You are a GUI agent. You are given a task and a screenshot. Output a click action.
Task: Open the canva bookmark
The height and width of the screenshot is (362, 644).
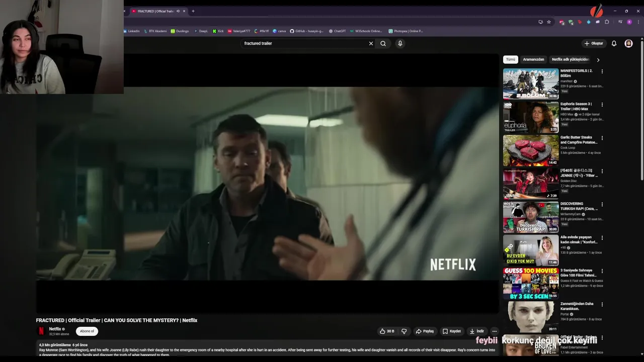(279, 31)
